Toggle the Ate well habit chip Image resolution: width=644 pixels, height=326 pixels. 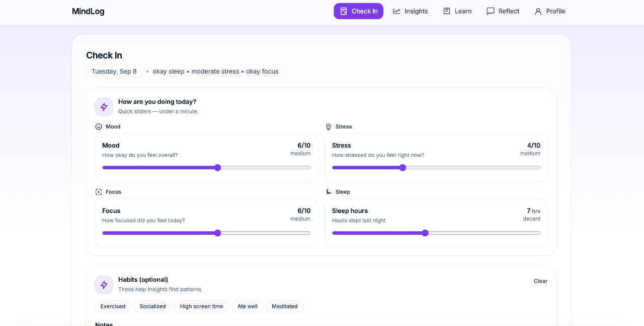point(248,306)
